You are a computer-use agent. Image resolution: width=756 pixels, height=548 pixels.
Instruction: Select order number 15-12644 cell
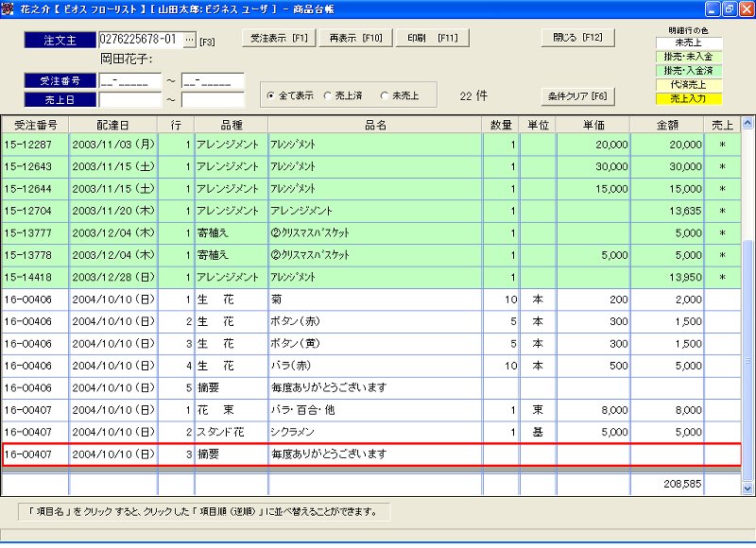(35, 188)
